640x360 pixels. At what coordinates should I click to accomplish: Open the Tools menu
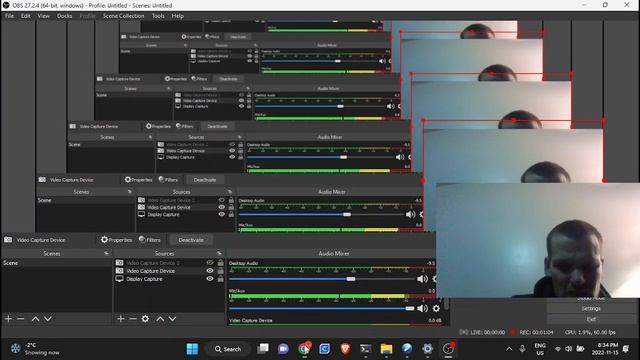pos(158,16)
